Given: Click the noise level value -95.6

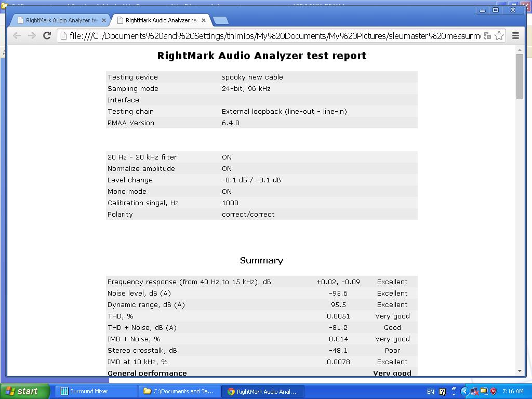Looking at the screenshot, I should [338, 293].
